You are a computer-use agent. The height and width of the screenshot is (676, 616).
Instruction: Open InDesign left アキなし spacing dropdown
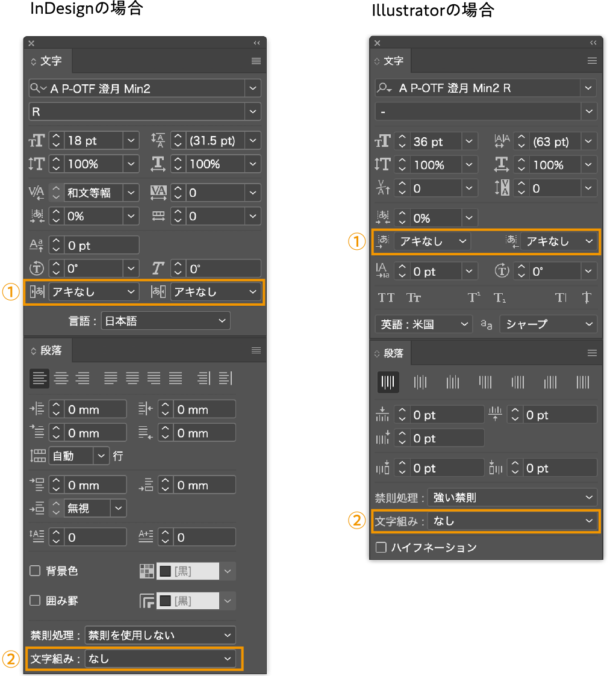point(94,292)
